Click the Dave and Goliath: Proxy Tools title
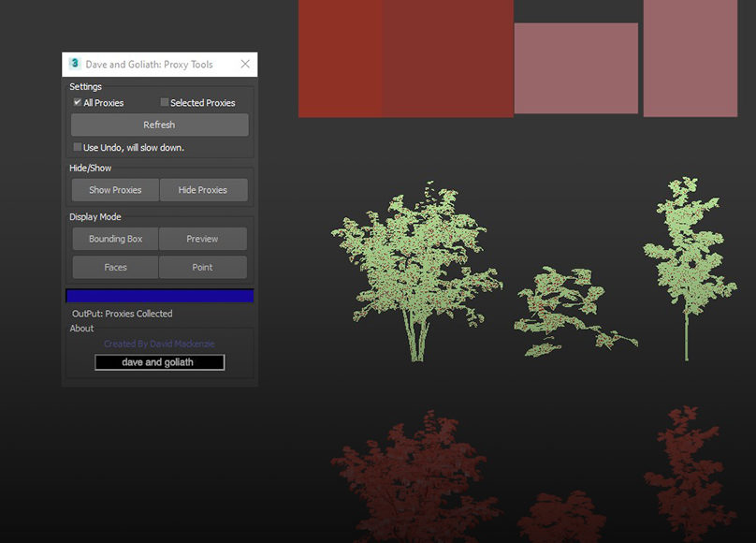Screen dimensions: 756x543 [149, 65]
